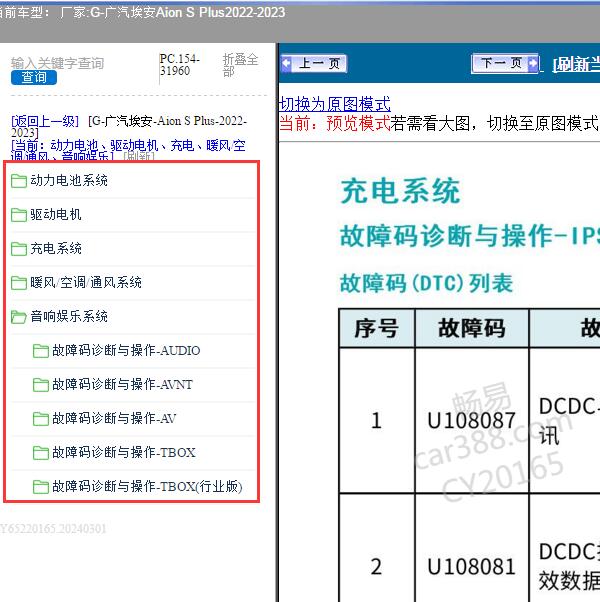Click the folder icon of 故障码诊断与操作-AUDIO
The image size is (600, 602).
(x=40, y=351)
